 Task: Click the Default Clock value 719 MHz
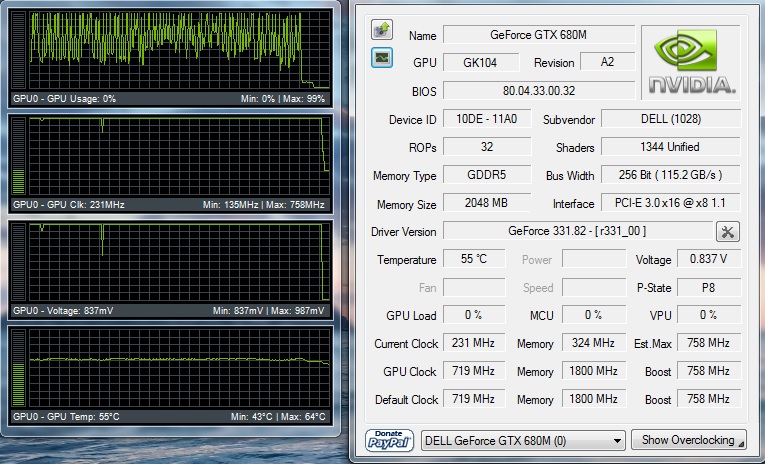pos(474,399)
